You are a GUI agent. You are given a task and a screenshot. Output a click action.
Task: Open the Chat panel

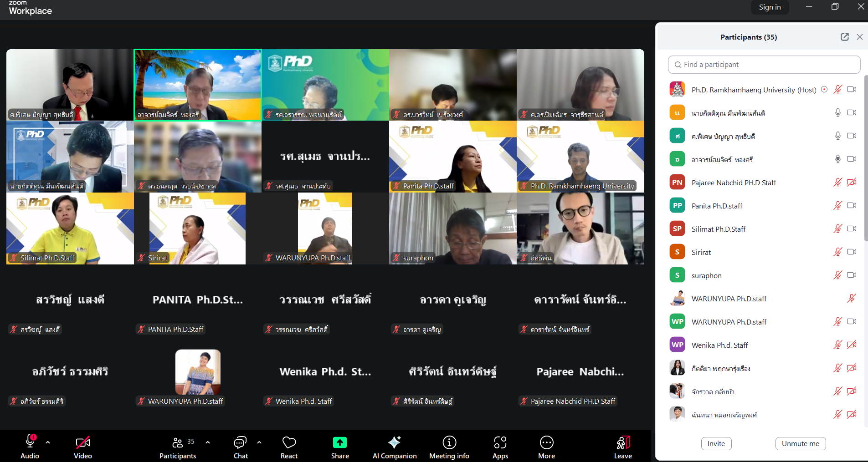(240, 447)
